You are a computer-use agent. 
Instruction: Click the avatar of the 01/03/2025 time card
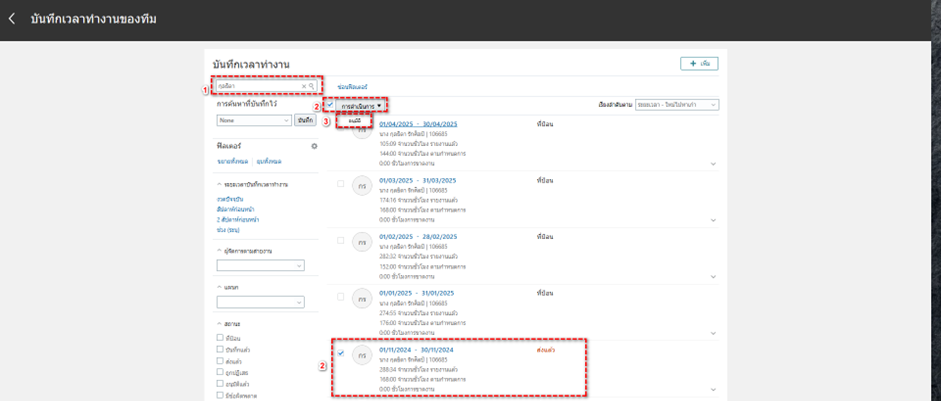point(361,187)
